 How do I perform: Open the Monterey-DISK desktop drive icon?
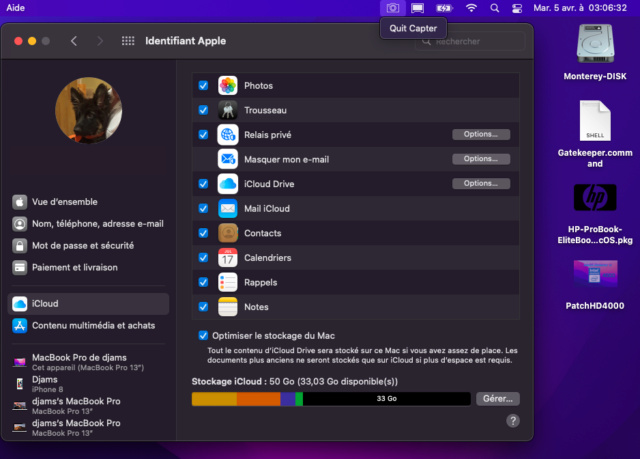tap(595, 44)
